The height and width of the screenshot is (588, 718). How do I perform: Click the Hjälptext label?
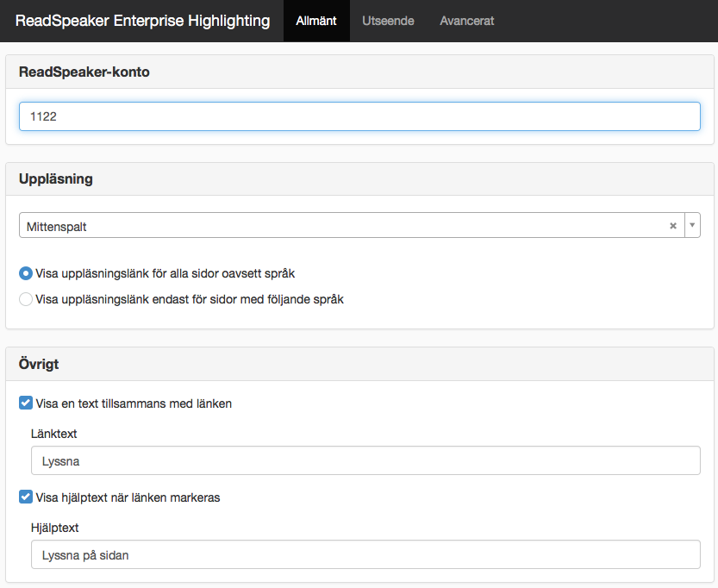(55, 528)
